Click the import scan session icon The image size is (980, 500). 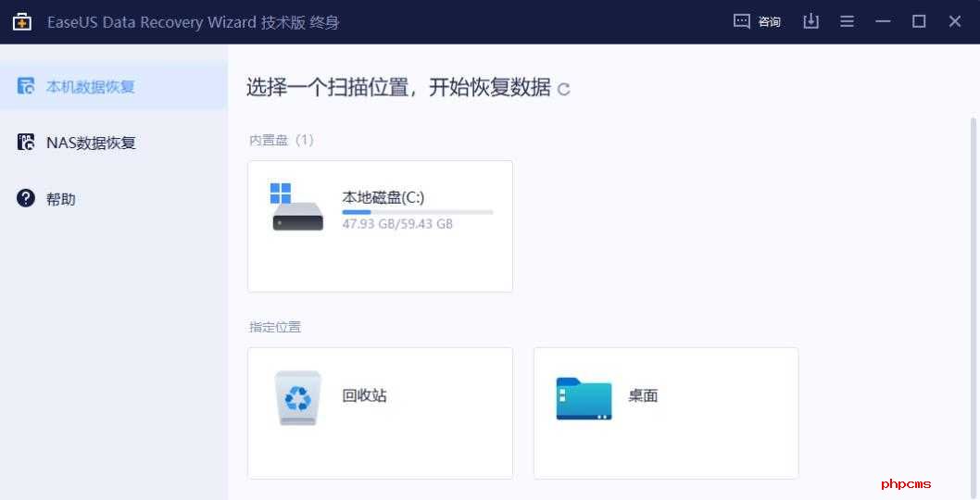click(x=810, y=21)
